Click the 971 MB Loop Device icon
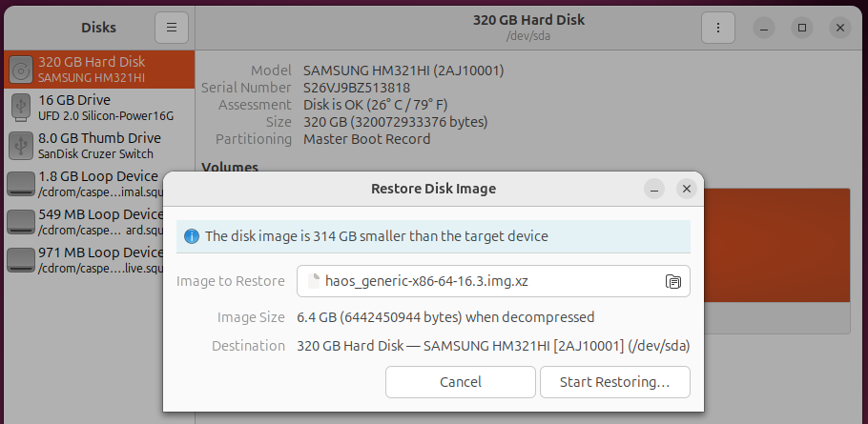 click(21, 259)
